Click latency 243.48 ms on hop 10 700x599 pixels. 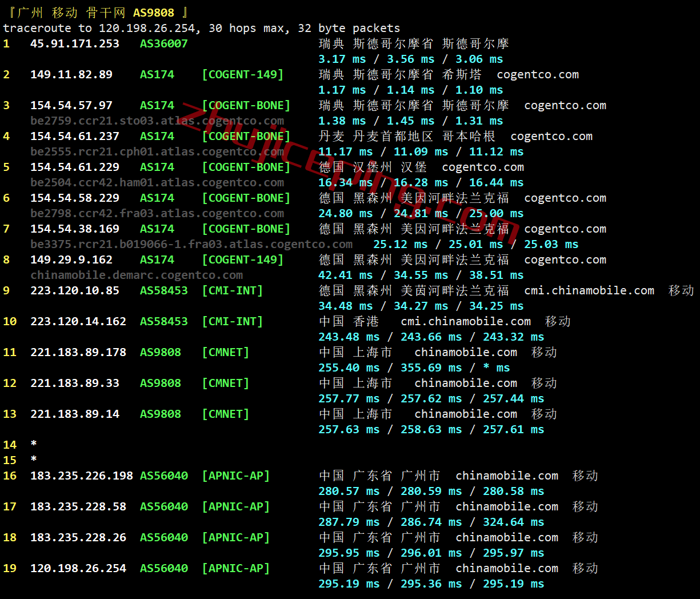(x=349, y=337)
